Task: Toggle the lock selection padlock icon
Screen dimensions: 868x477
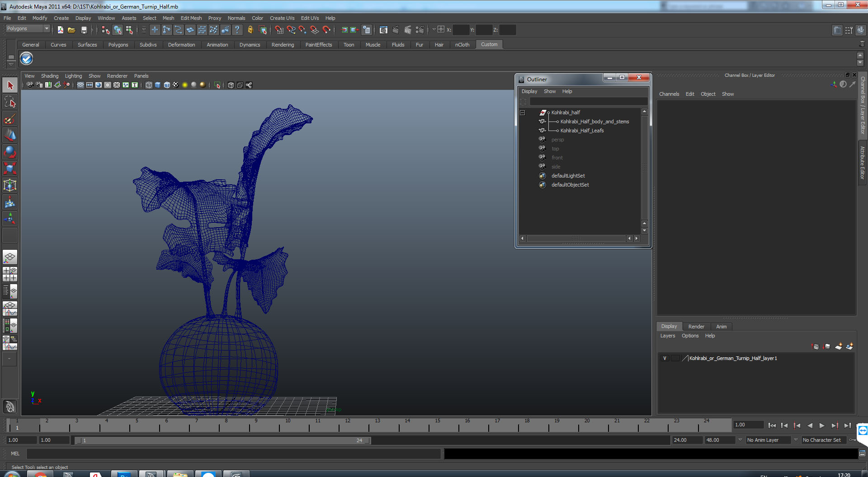Action: point(250,30)
